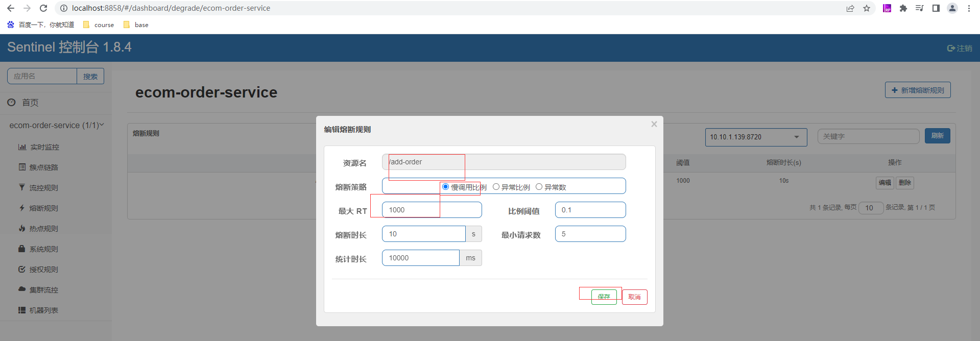Click the 熔断时长(s) column header
This screenshot has height=341, width=980.
pyautogui.click(x=784, y=162)
